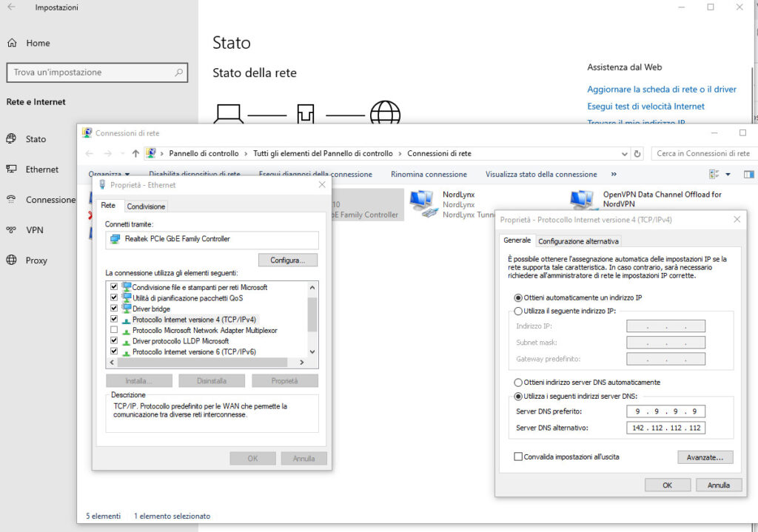Click the refresh button beside address bar
This screenshot has height=532, width=758.
(x=637, y=154)
